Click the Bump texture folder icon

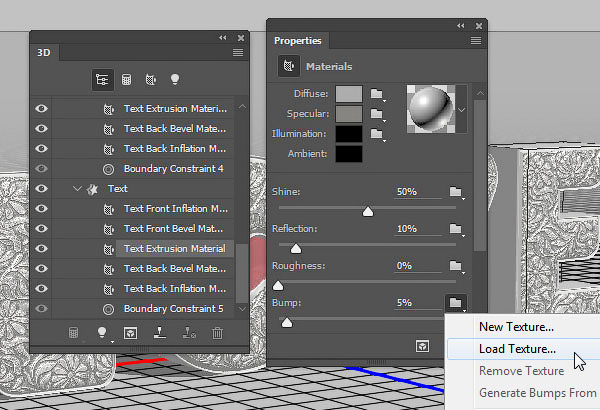pyautogui.click(x=456, y=303)
